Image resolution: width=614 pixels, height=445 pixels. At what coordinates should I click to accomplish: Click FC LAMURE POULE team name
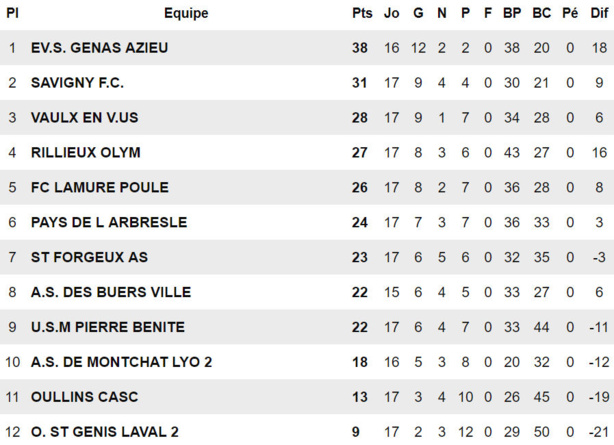pyautogui.click(x=99, y=187)
